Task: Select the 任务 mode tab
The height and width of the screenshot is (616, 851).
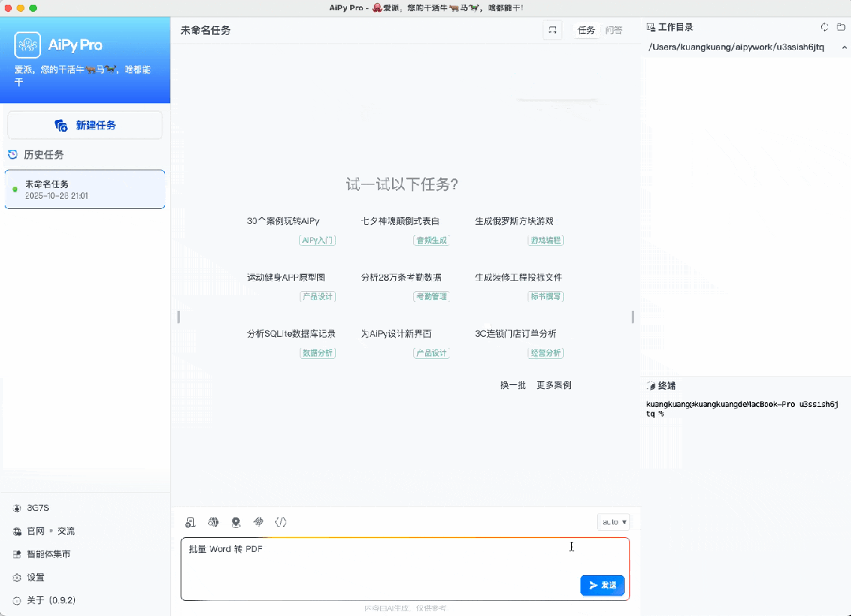Action: pyautogui.click(x=586, y=30)
